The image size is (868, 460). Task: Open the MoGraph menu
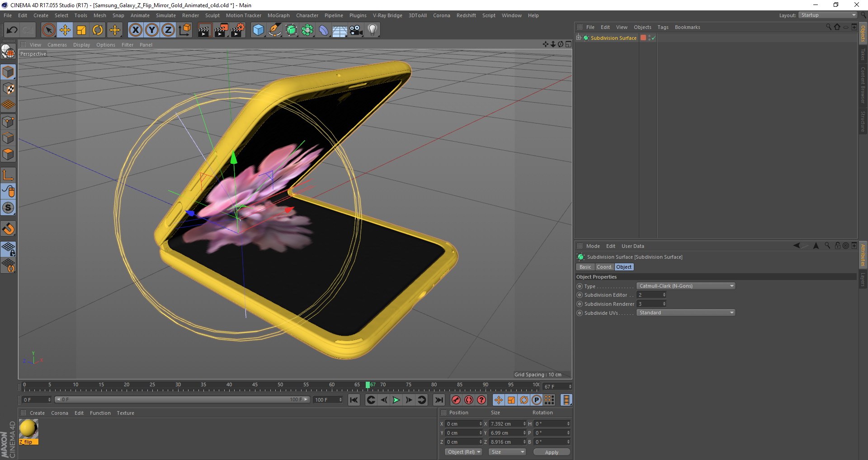[x=278, y=15]
